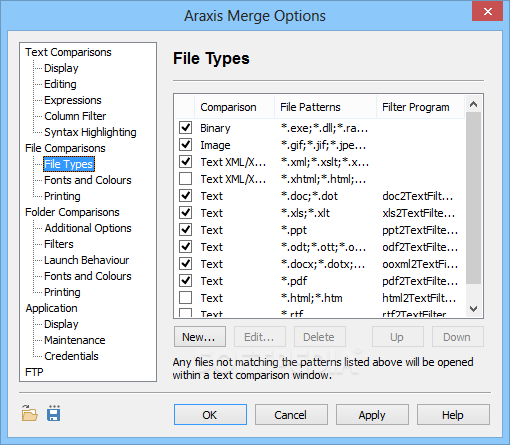Open Launch Behaviour options page
510x445 pixels.
[x=86, y=260]
